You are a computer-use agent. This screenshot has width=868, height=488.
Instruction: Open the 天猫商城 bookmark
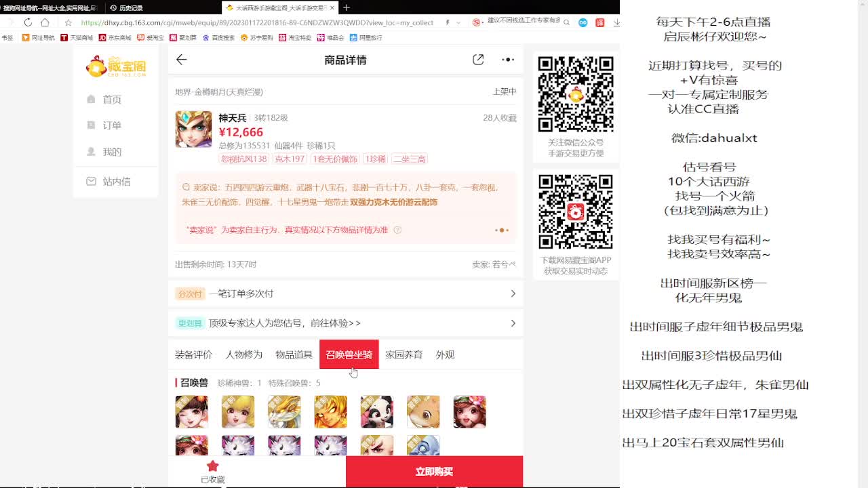coord(77,38)
